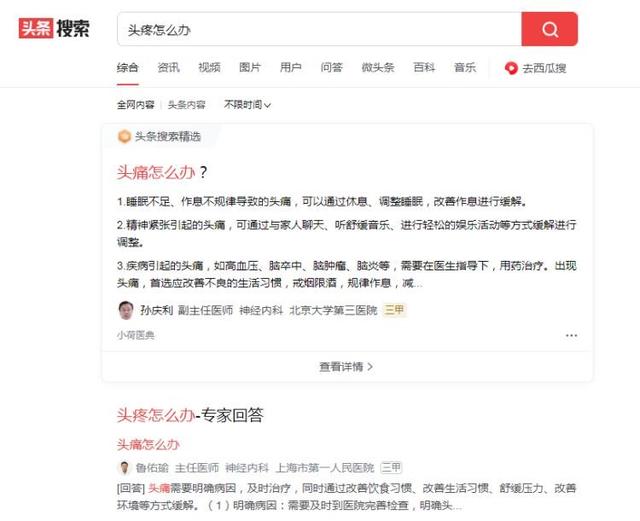The image size is (640, 521).
Task: Open the three-dot more options menu
Action: 571,336
